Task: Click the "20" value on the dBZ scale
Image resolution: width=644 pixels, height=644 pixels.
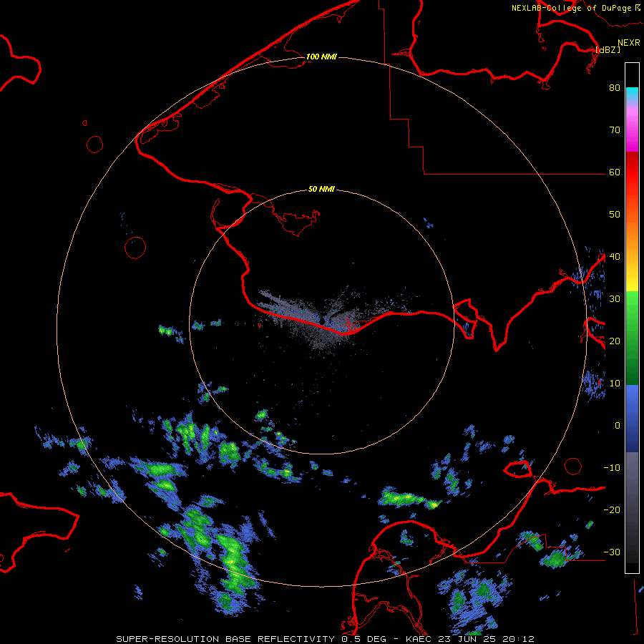Action: [x=615, y=341]
